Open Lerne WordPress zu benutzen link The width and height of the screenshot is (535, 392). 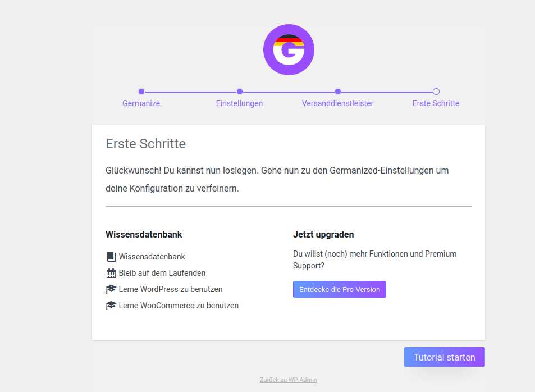[x=171, y=289]
